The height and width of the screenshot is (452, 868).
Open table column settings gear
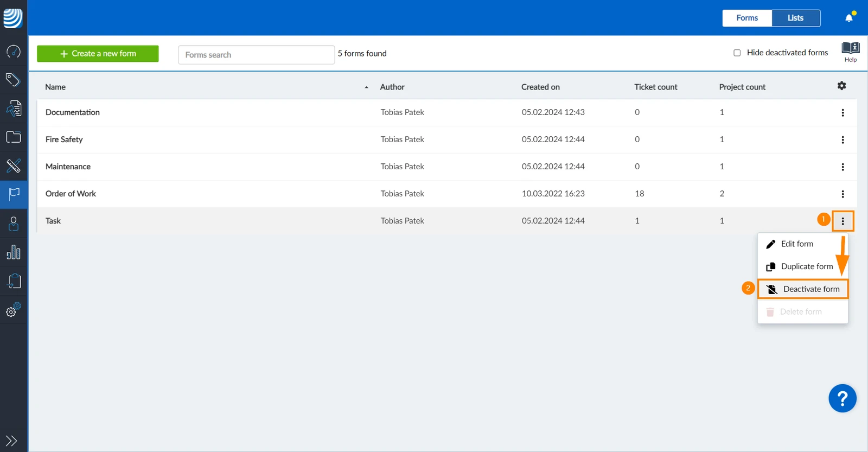(x=841, y=86)
